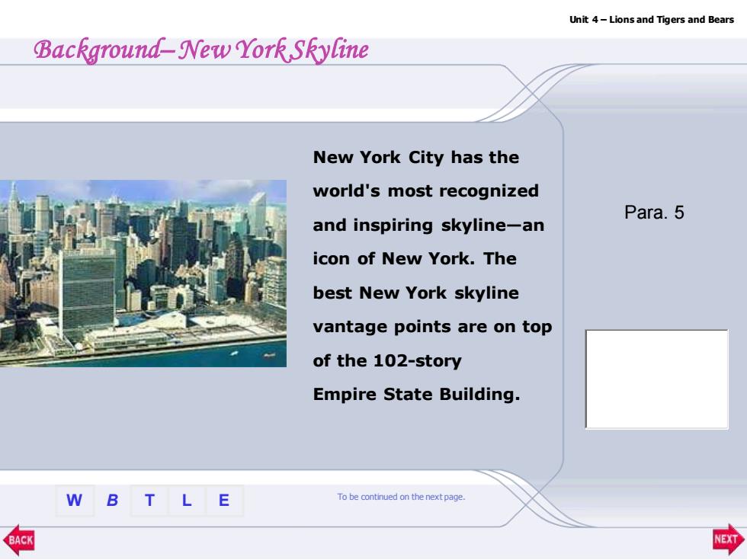Click the line 'Empire State Building.'
This screenshot has width=747, height=560.
(x=416, y=395)
